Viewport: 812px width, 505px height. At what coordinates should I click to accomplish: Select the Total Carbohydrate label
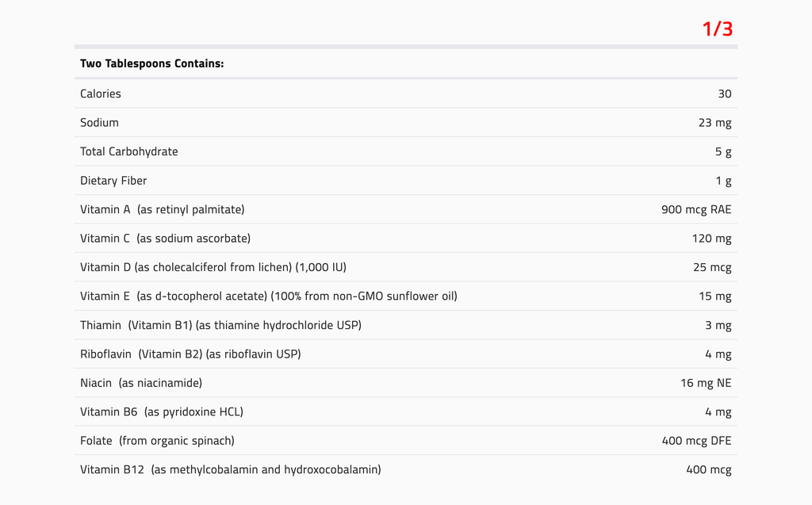[128, 151]
